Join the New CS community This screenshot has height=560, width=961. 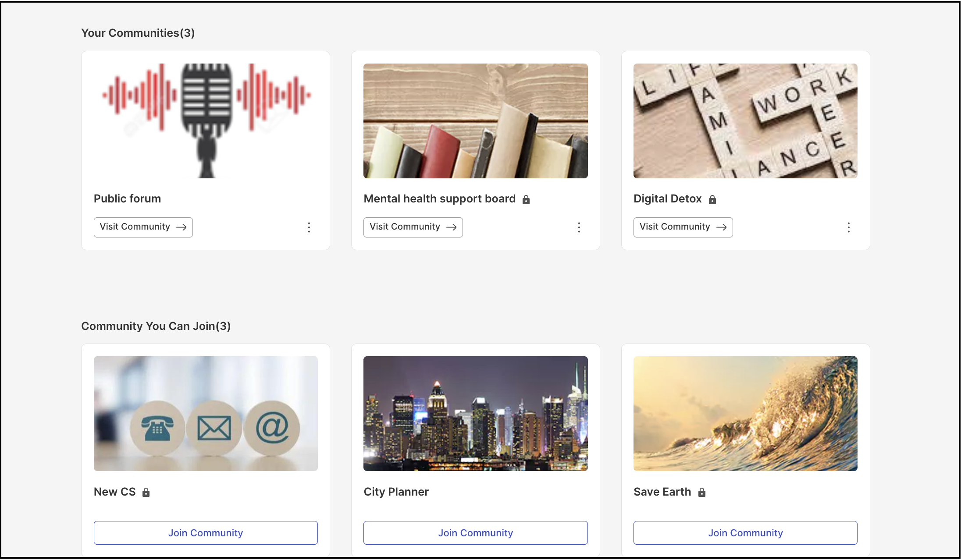tap(206, 533)
